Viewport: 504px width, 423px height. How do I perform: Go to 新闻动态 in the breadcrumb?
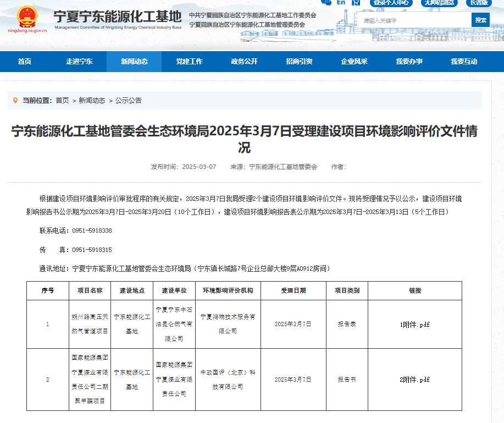(92, 100)
